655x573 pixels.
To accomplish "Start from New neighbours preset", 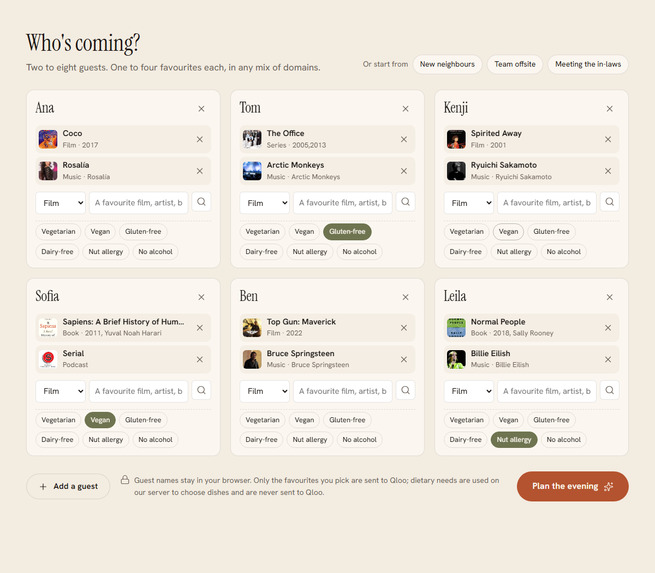I will point(447,64).
